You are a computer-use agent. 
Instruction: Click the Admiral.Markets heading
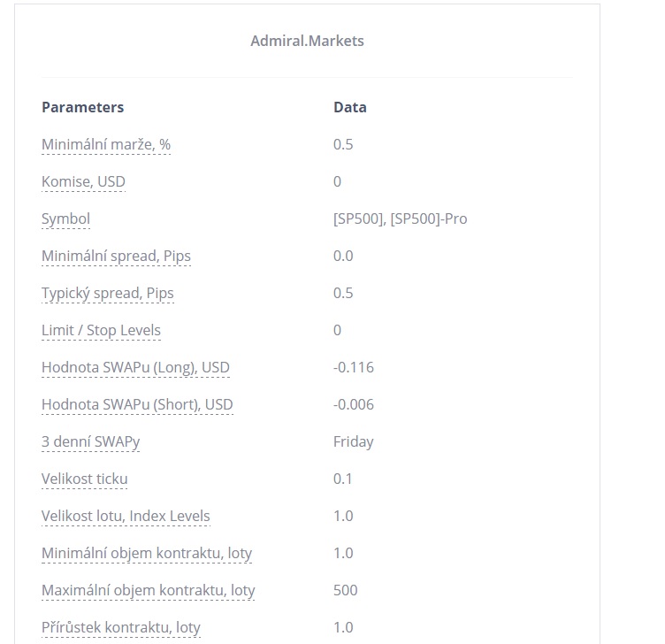(307, 41)
